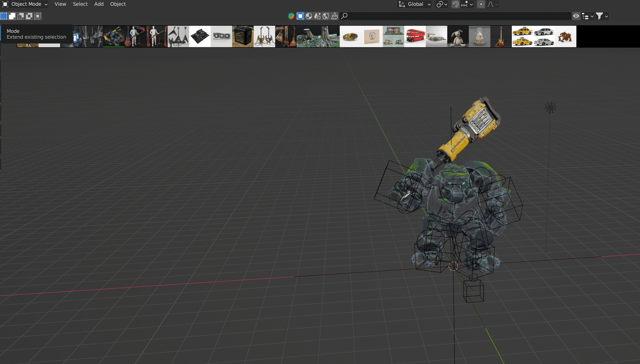Image resolution: width=640 pixels, height=364 pixels.
Task: Select the highlighted model asset type icon
Action: 300,16
